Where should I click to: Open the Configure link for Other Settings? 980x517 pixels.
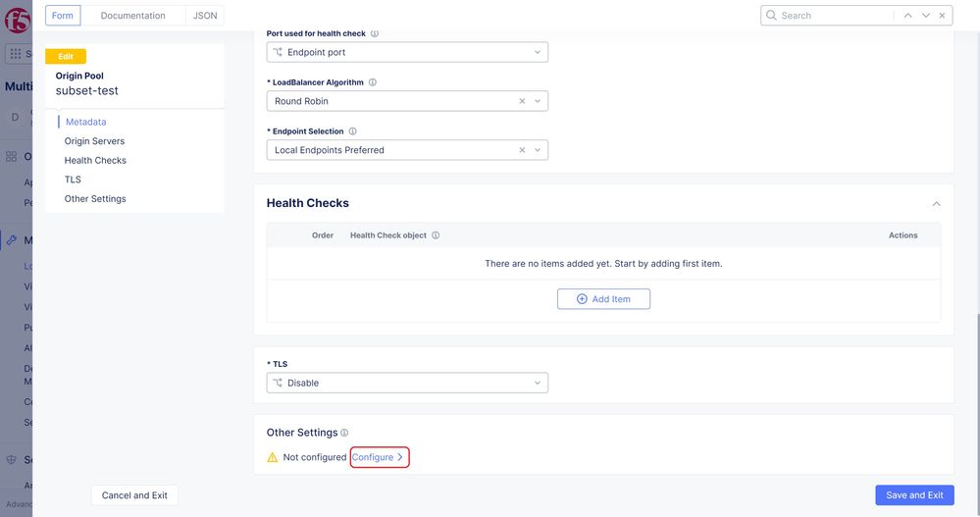click(378, 457)
